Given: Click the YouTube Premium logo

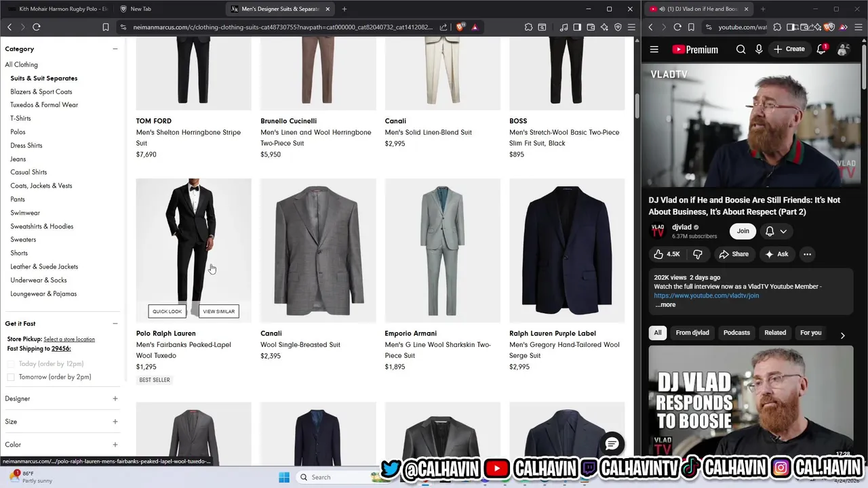Looking at the screenshot, I should [695, 49].
